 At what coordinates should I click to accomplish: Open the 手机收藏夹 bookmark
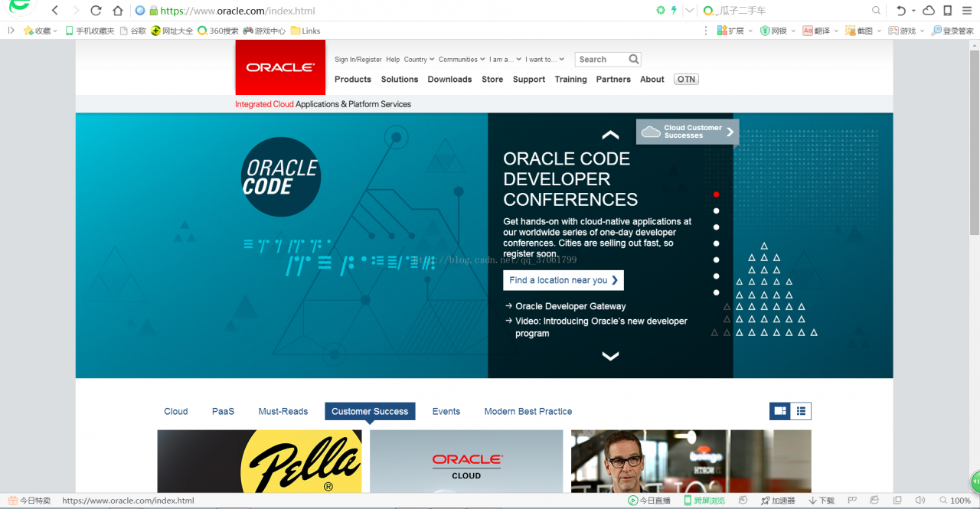click(90, 31)
